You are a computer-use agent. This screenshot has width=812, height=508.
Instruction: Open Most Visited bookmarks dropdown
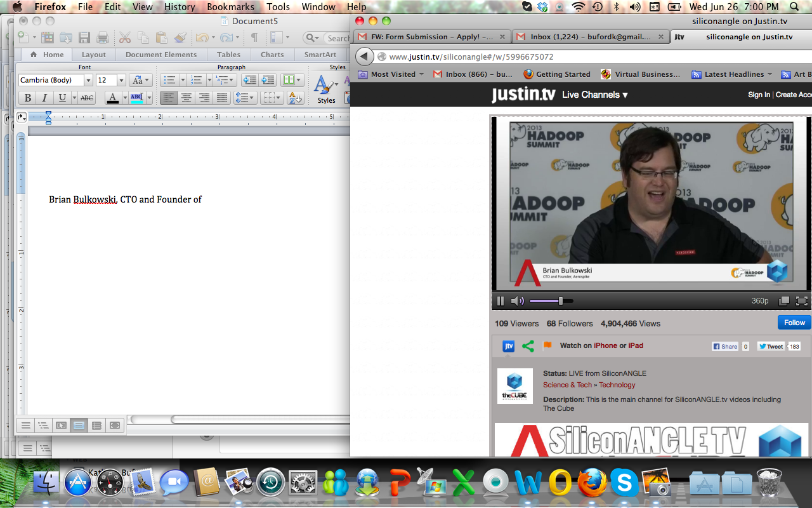(x=391, y=74)
